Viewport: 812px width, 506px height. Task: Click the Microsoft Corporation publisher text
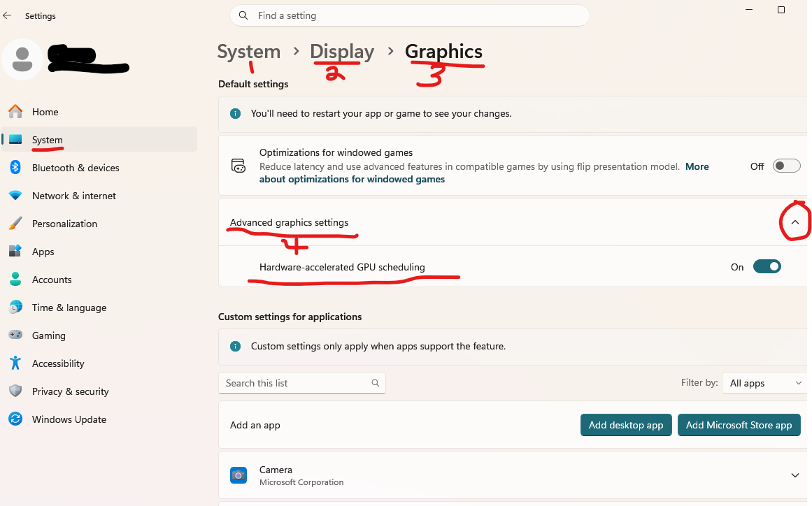(301, 482)
